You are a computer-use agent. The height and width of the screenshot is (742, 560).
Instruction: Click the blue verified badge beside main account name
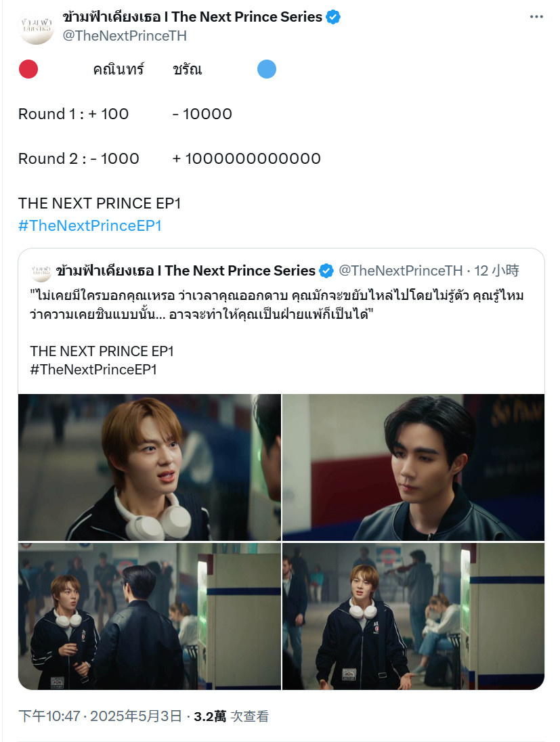coord(333,17)
